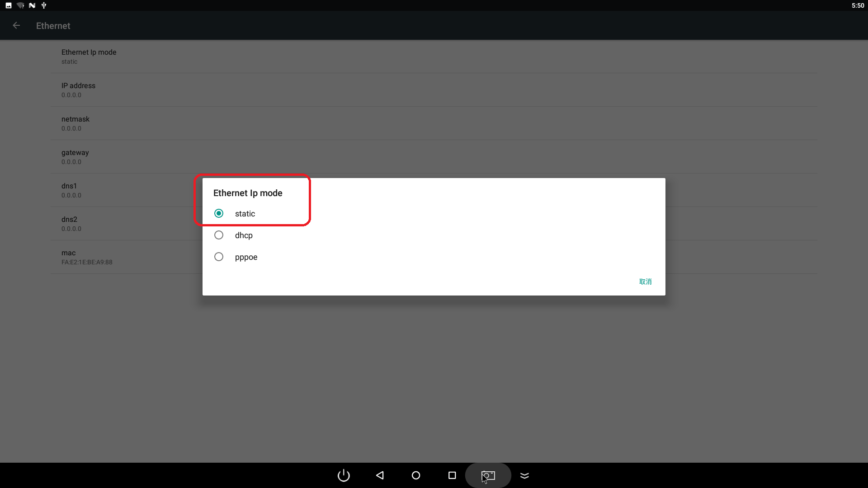Click the 取消 cancel button
Image resolution: width=868 pixels, height=488 pixels.
click(x=645, y=282)
